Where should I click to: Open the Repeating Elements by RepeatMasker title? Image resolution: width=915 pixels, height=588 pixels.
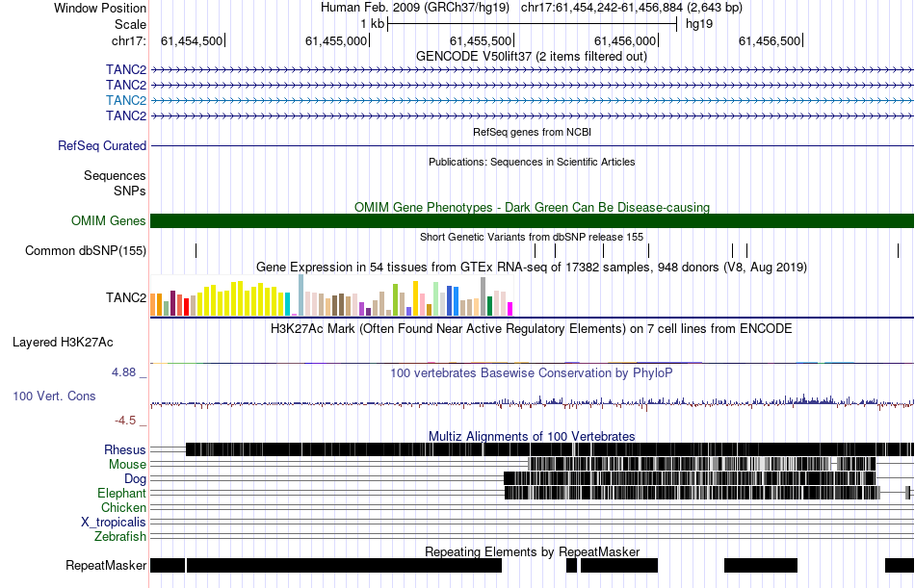pyautogui.click(x=532, y=551)
